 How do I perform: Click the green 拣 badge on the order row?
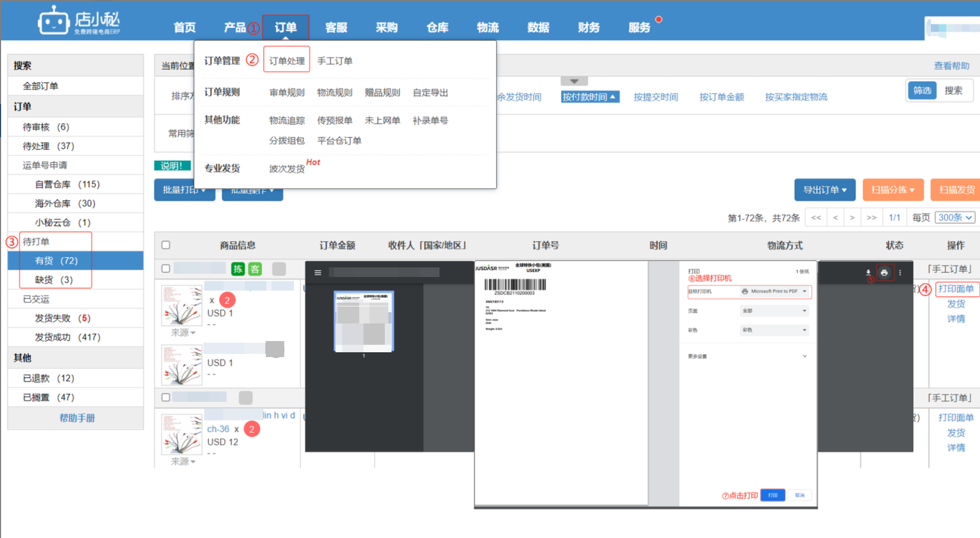[238, 269]
